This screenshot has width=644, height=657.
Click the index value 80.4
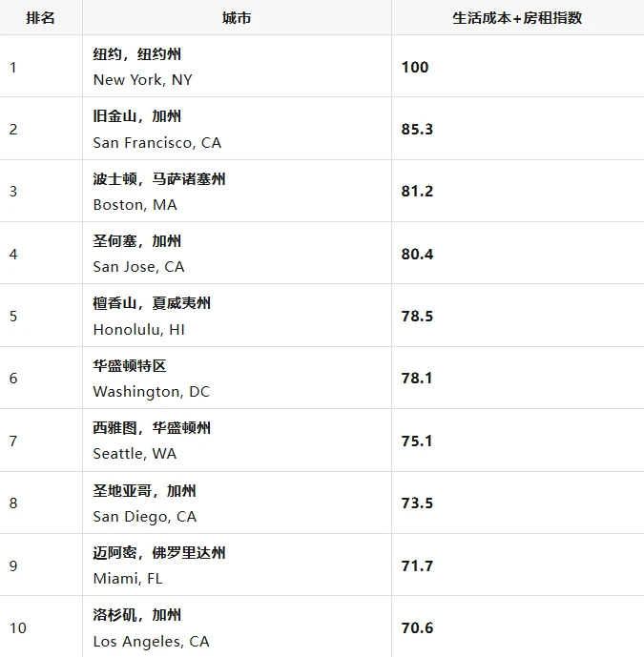(417, 254)
